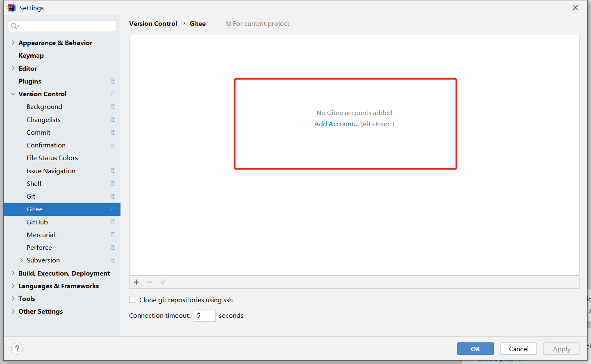Open the help question mark button

pos(17,349)
